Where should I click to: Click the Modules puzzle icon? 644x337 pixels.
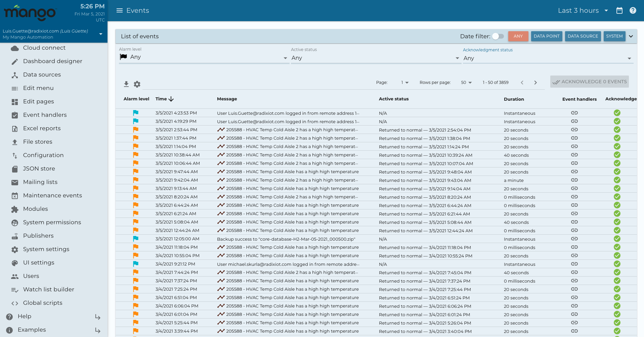(x=15, y=209)
